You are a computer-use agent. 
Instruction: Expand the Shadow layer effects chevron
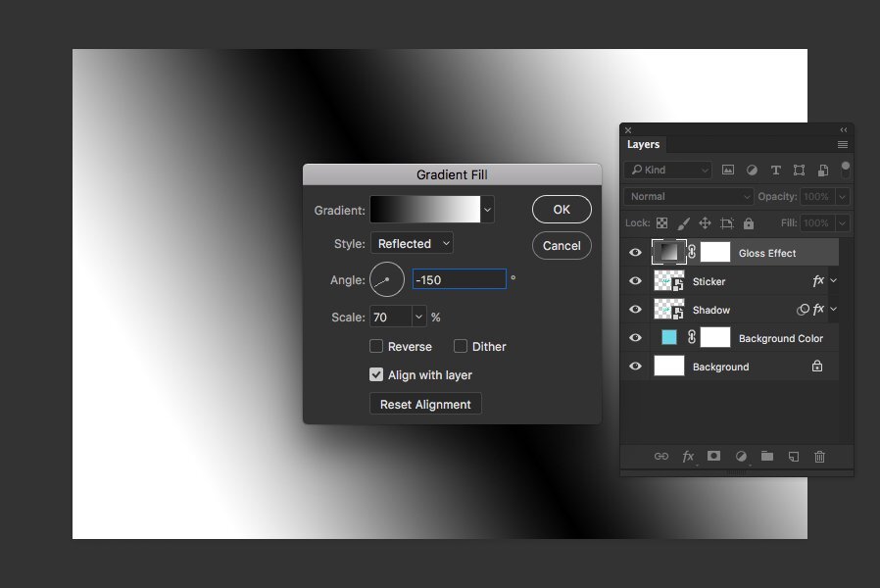click(833, 309)
